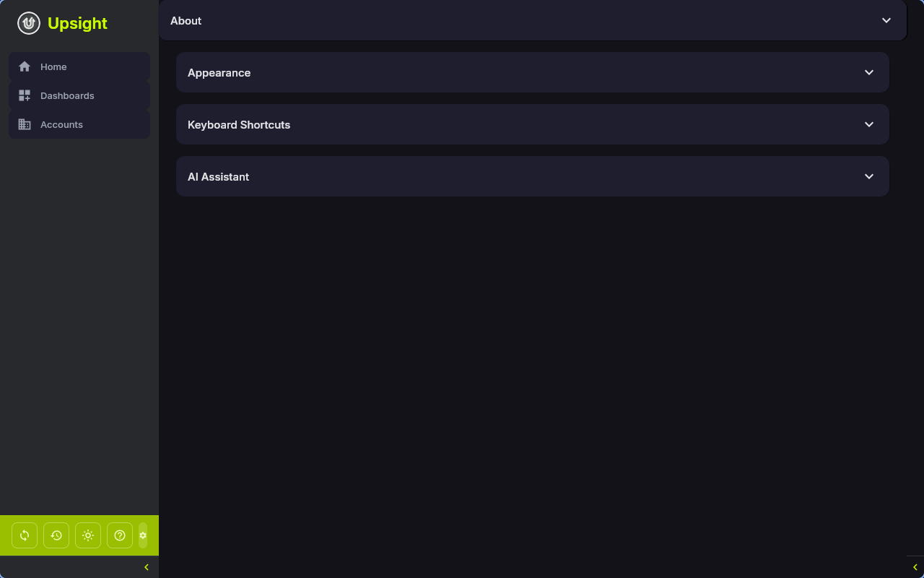The image size is (924, 578).
Task: Open history via the clock icon
Action: click(x=56, y=535)
